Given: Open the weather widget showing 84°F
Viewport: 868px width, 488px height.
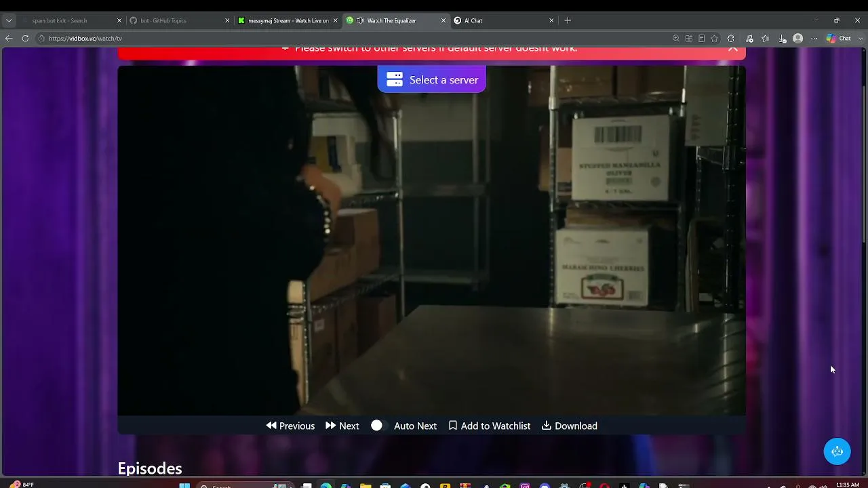Looking at the screenshot, I should [x=22, y=485].
